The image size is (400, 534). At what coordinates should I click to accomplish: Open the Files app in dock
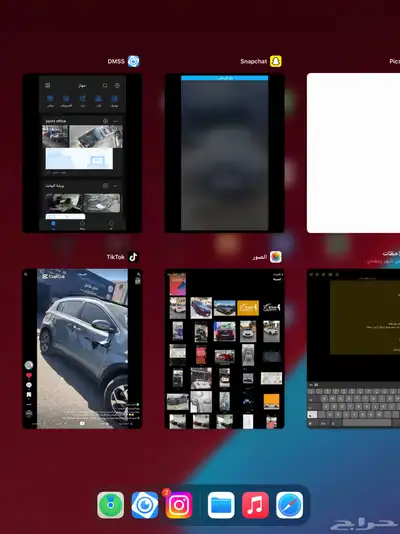click(221, 505)
